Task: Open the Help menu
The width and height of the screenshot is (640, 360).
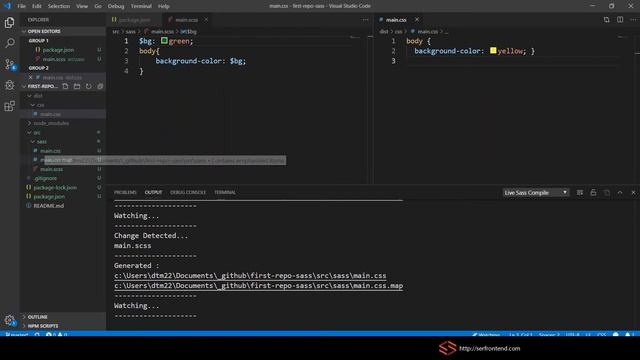Action: (x=164, y=6)
